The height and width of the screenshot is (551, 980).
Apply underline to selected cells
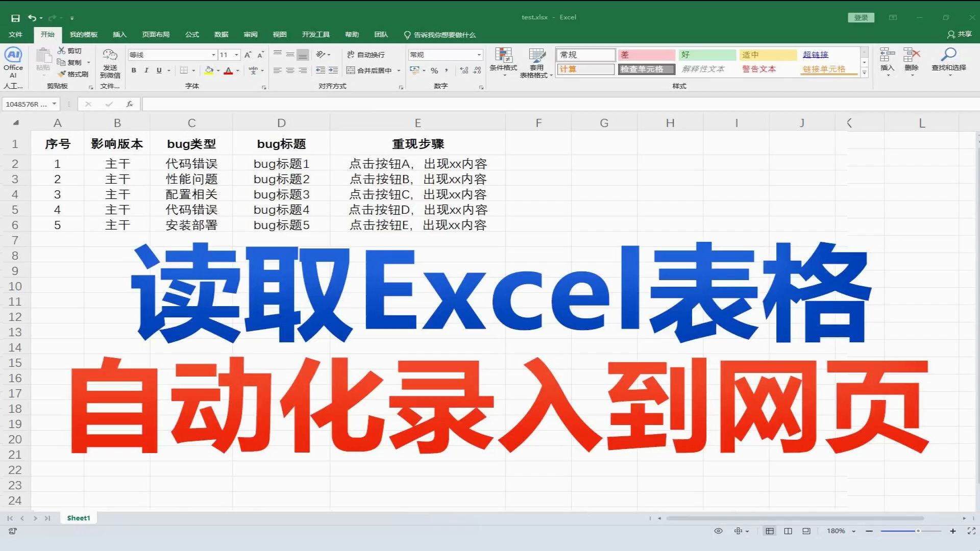click(x=159, y=70)
